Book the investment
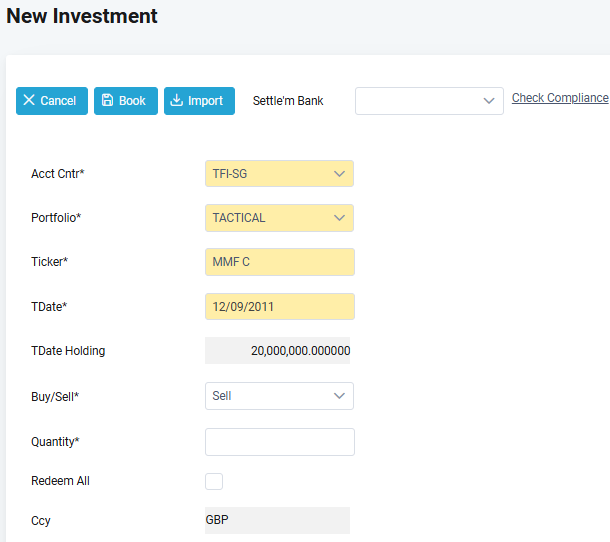 click(x=126, y=101)
